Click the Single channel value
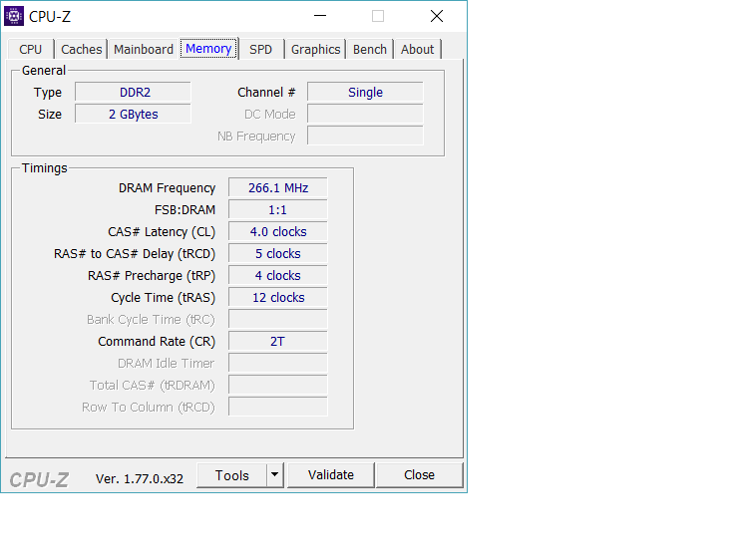The width and height of the screenshot is (738, 560). (x=365, y=92)
